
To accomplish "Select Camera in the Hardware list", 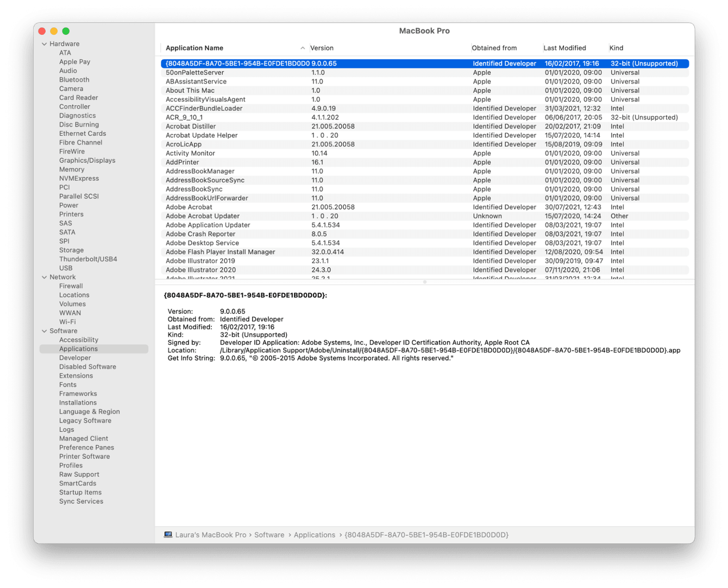I will tap(71, 89).
